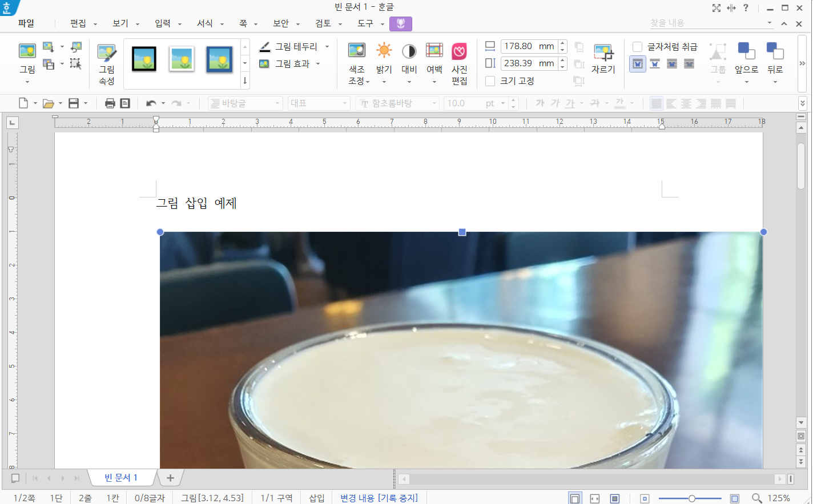The height and width of the screenshot is (504, 813).
Task: Click the save disk icon
Action: (x=74, y=103)
